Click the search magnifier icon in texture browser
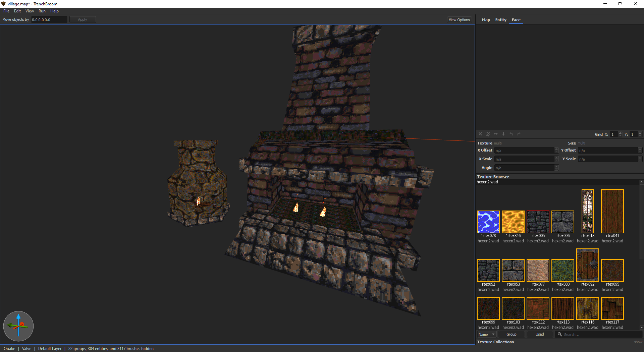 (560, 334)
